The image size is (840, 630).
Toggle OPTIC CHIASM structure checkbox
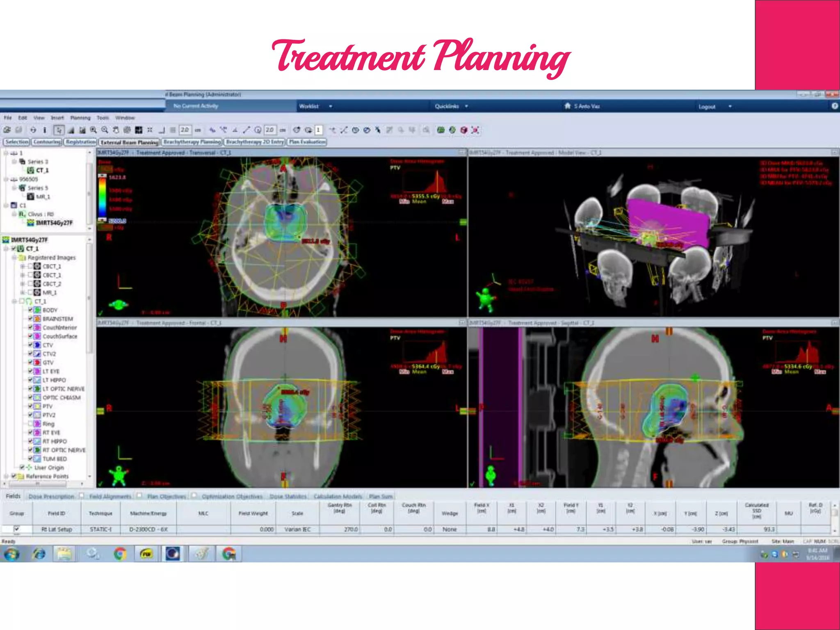point(30,397)
